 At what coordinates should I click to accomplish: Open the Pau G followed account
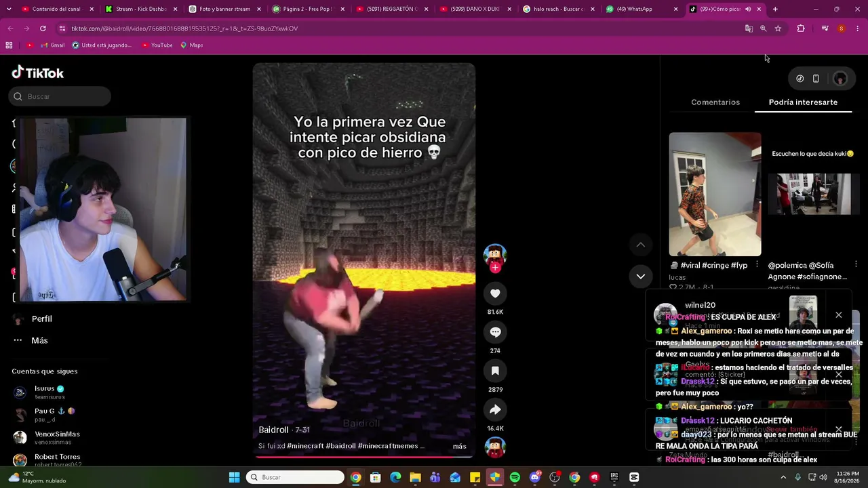point(45,415)
